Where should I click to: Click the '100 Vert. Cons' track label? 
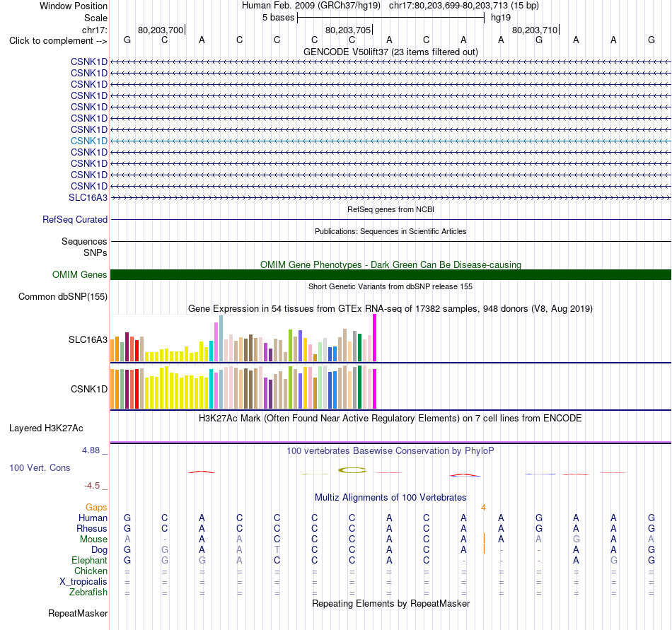[40, 467]
